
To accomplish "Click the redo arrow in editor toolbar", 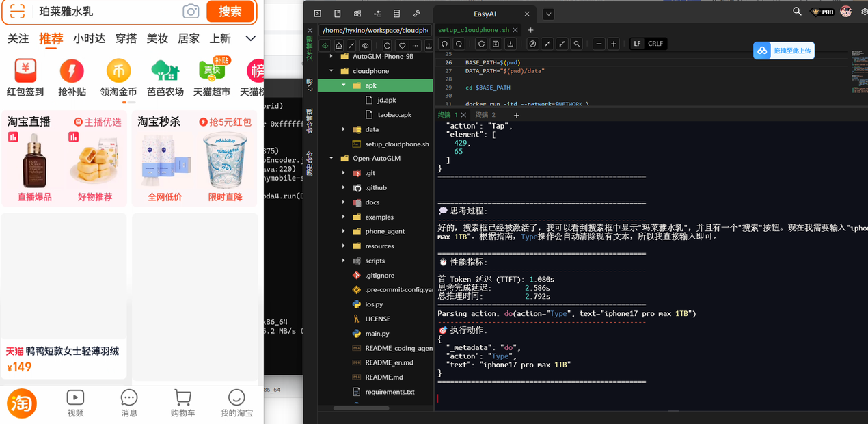I will (x=459, y=44).
